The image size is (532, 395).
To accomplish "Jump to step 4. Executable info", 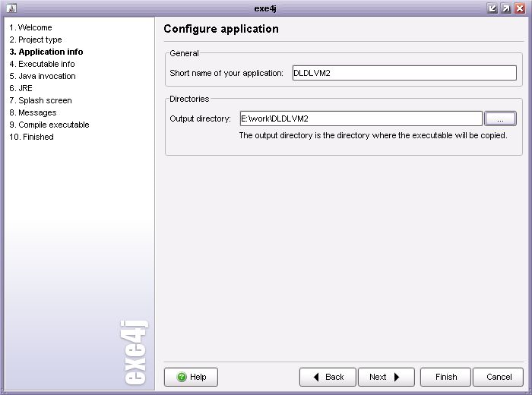I will tap(42, 64).
